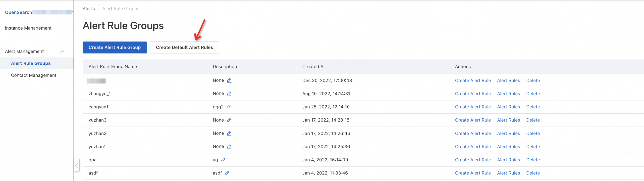Viewport: 644px width, 181px height.
Task: Edit description of the Dec 30, 2022 group
Action: click(229, 80)
